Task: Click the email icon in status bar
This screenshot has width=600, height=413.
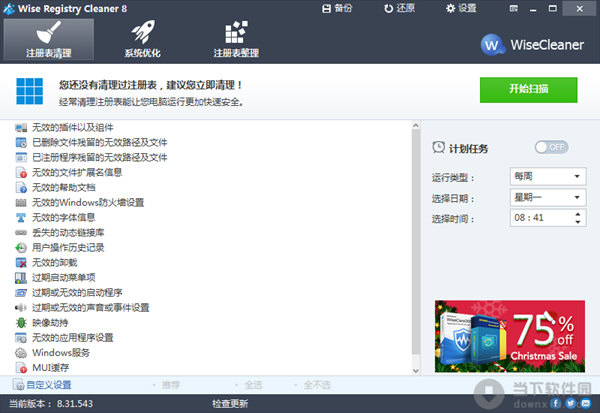Action: (585, 403)
